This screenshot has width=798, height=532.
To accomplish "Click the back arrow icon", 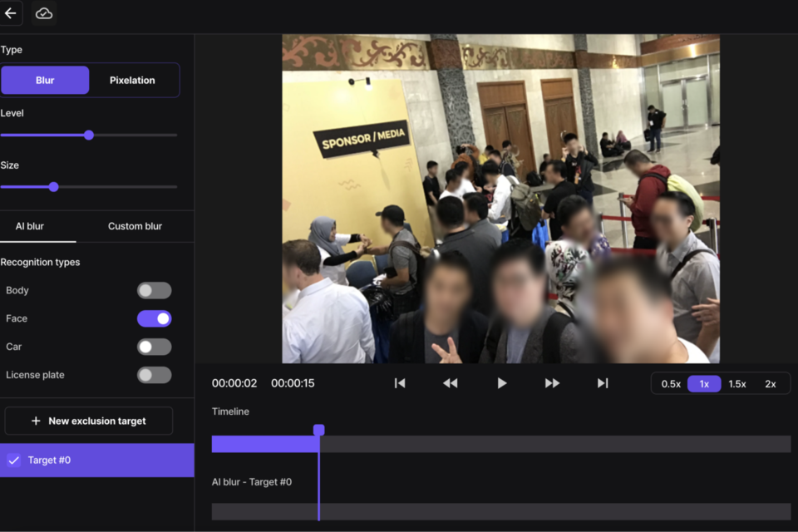I will coord(11,13).
